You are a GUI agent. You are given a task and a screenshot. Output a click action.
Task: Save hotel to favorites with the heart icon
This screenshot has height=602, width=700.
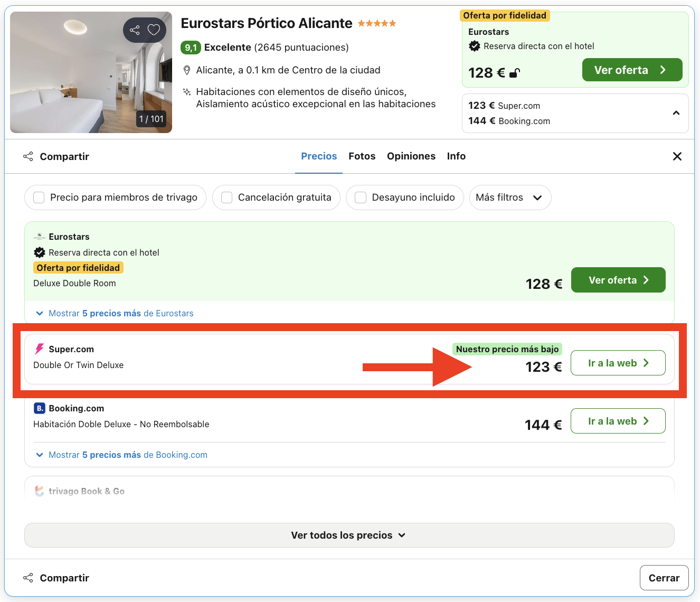tap(154, 30)
